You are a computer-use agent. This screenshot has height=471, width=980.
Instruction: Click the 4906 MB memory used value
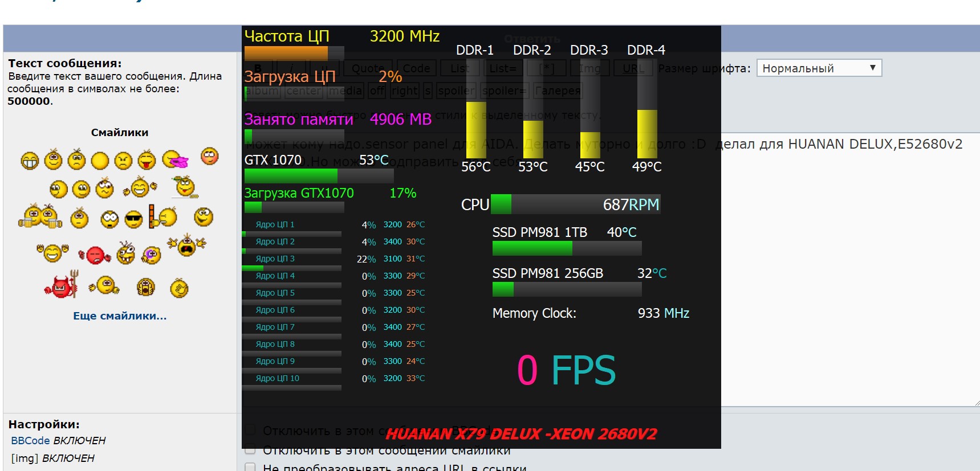point(401,119)
